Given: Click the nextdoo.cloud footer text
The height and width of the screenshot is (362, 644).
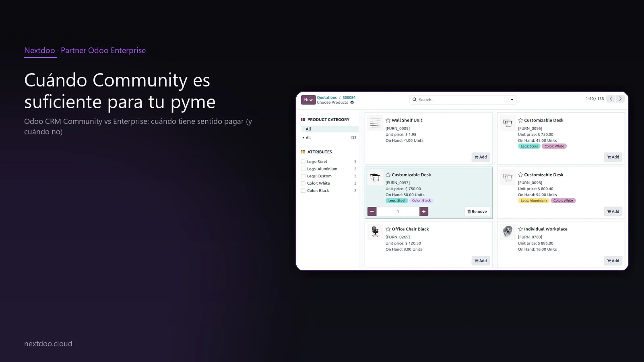Looking at the screenshot, I should tap(48, 344).
